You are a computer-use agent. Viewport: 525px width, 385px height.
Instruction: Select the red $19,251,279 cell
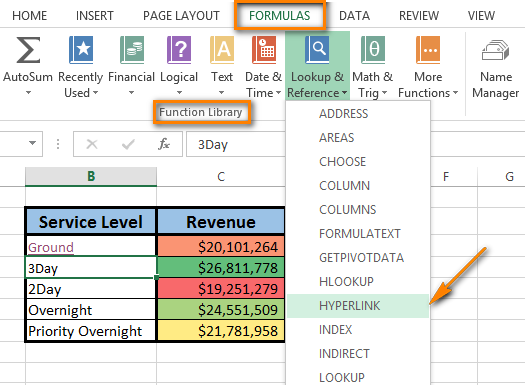click(x=221, y=289)
